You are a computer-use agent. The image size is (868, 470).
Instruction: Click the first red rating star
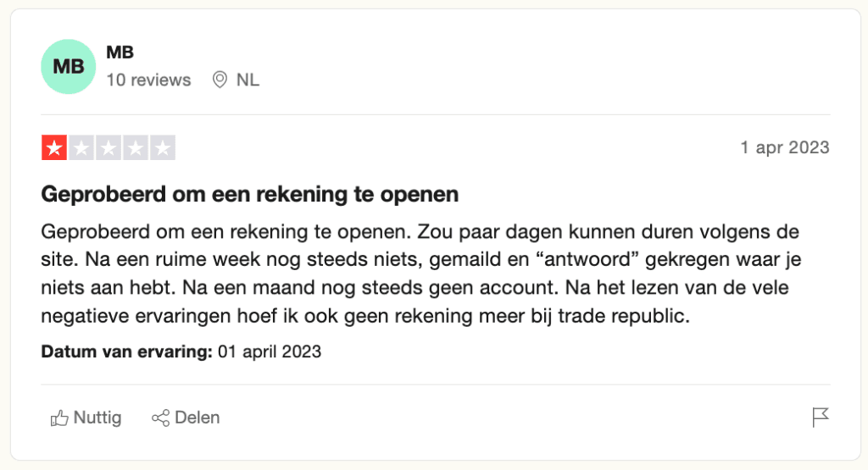pyautogui.click(x=54, y=148)
